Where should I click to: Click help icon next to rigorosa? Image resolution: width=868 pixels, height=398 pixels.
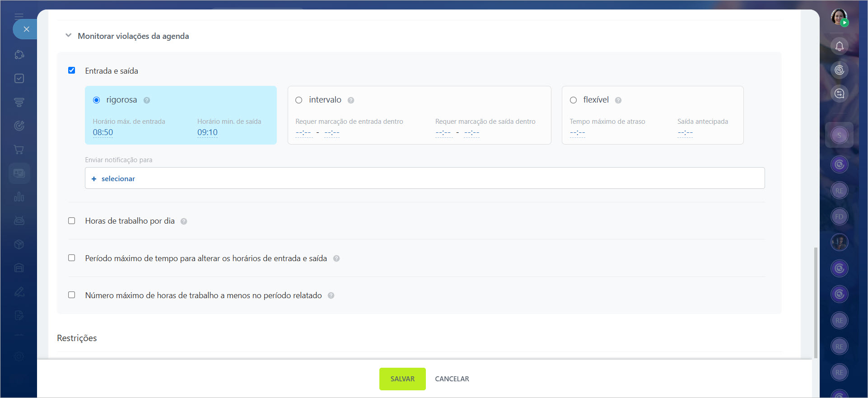coord(147,100)
